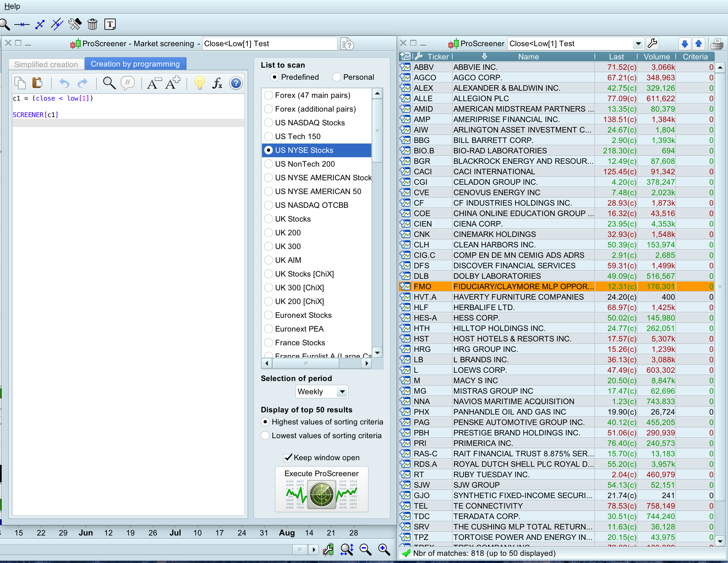Select the Personal list radio button

[x=337, y=77]
